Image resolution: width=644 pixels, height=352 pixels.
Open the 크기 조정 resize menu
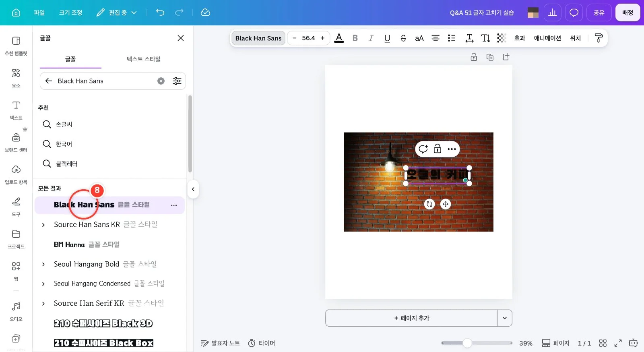[70, 12]
